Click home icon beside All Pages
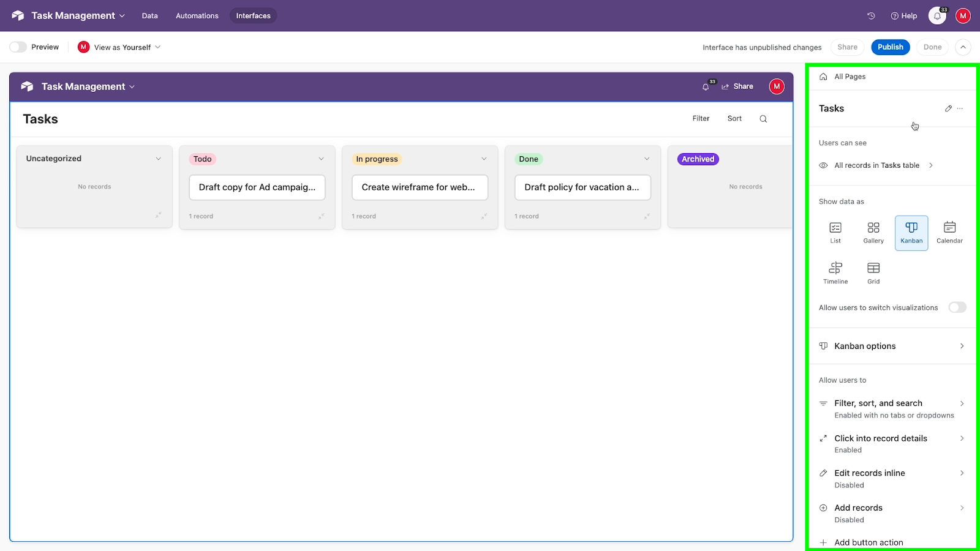Screen dimensions: 980x551 pyautogui.click(x=823, y=77)
